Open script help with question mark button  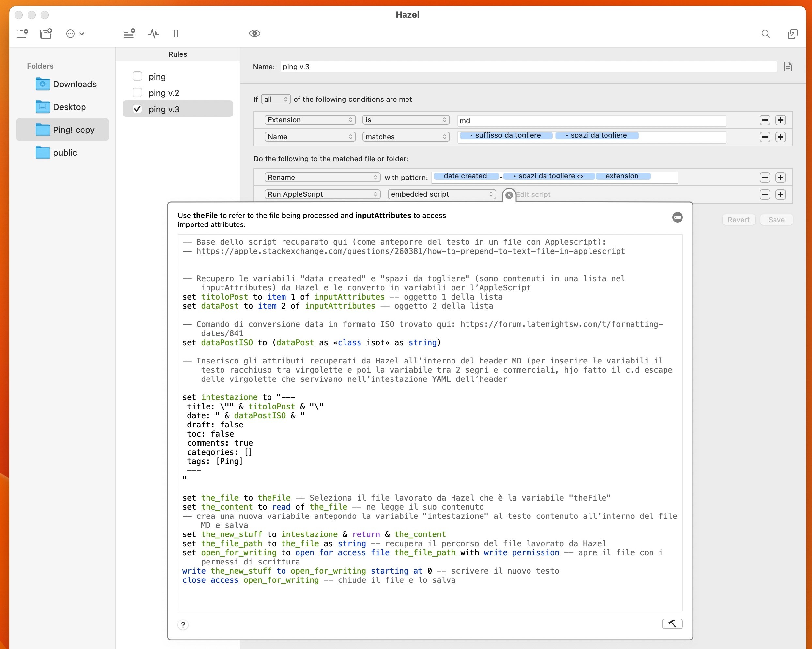point(183,625)
